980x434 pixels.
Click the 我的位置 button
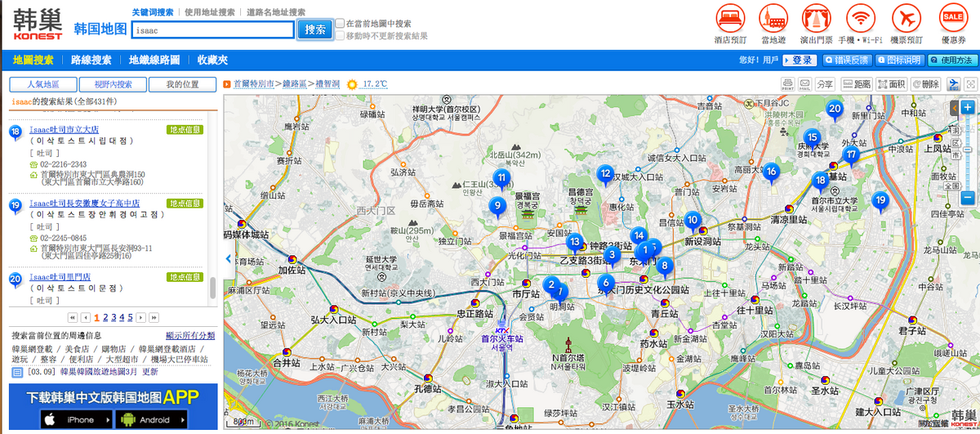(181, 84)
